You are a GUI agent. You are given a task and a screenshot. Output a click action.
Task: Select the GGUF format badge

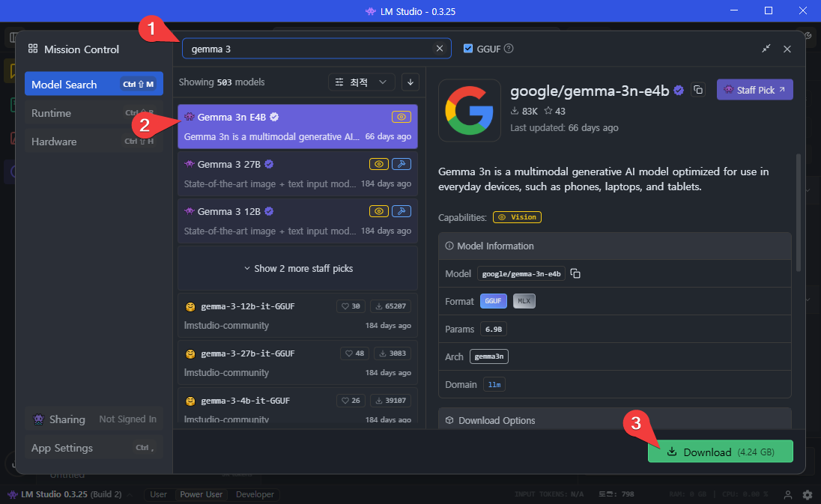click(x=493, y=301)
